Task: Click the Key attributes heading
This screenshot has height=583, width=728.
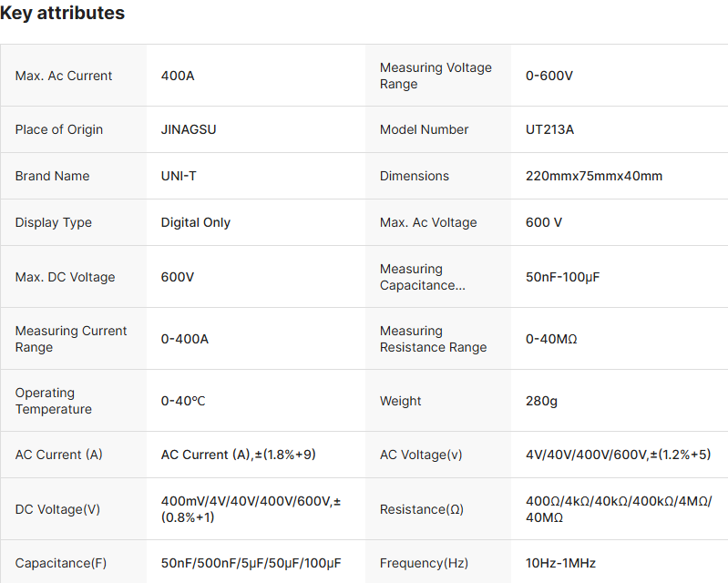Action: [63, 14]
